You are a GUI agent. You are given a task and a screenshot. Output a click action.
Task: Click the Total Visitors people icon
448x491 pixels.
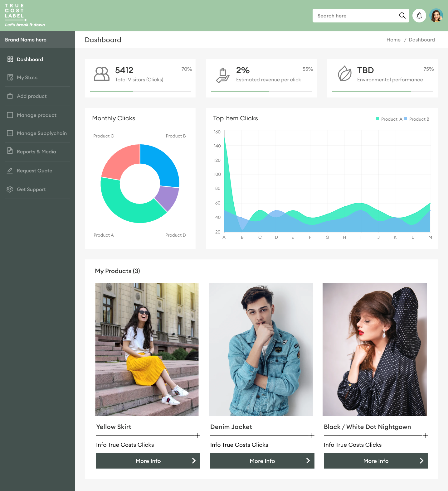(102, 74)
